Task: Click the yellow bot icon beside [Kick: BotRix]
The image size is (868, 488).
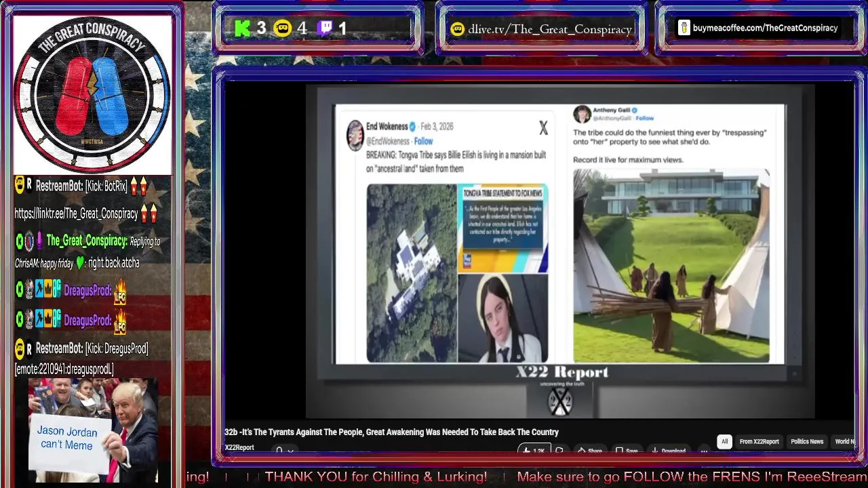Action: click(20, 185)
